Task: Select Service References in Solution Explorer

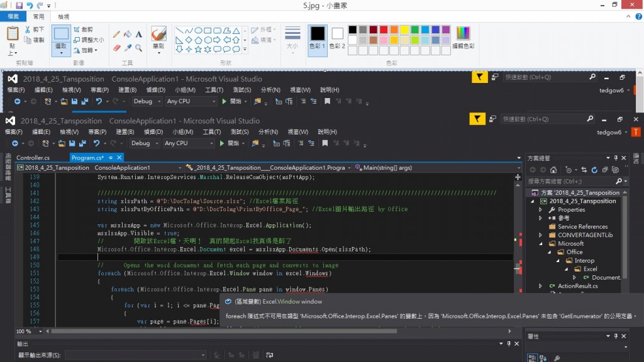Action: pos(582,226)
